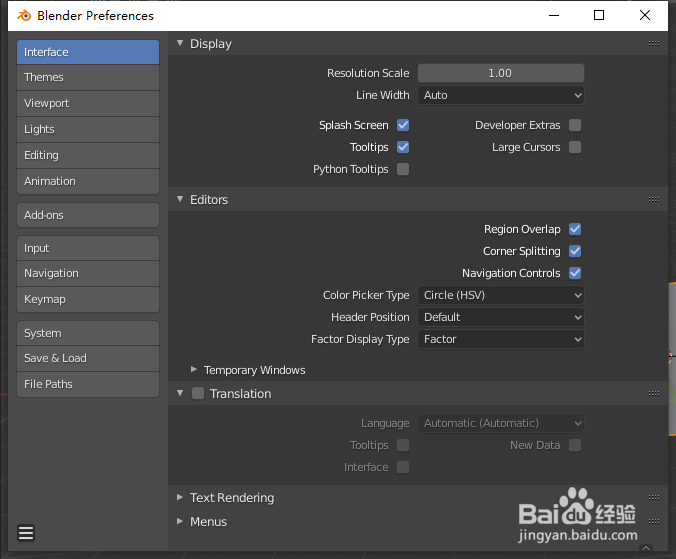Open the Animation preferences tab
The width and height of the screenshot is (676, 559).
click(x=88, y=181)
